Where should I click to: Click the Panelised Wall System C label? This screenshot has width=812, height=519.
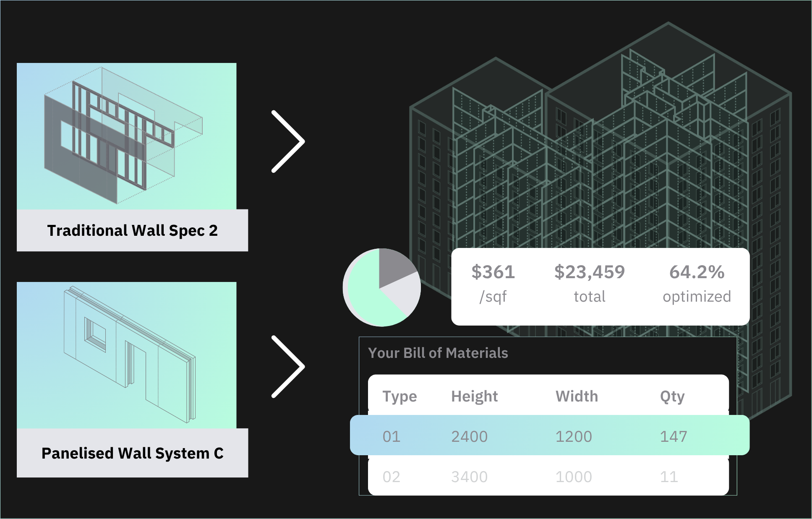(x=132, y=453)
